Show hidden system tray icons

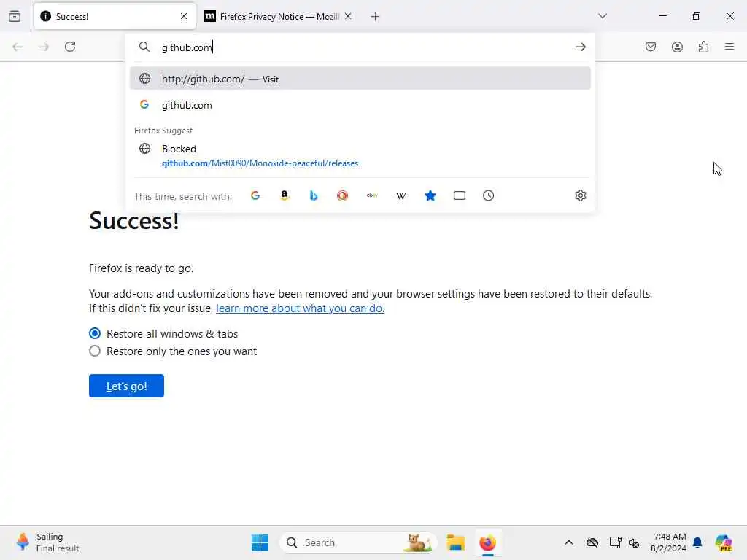tap(569, 542)
